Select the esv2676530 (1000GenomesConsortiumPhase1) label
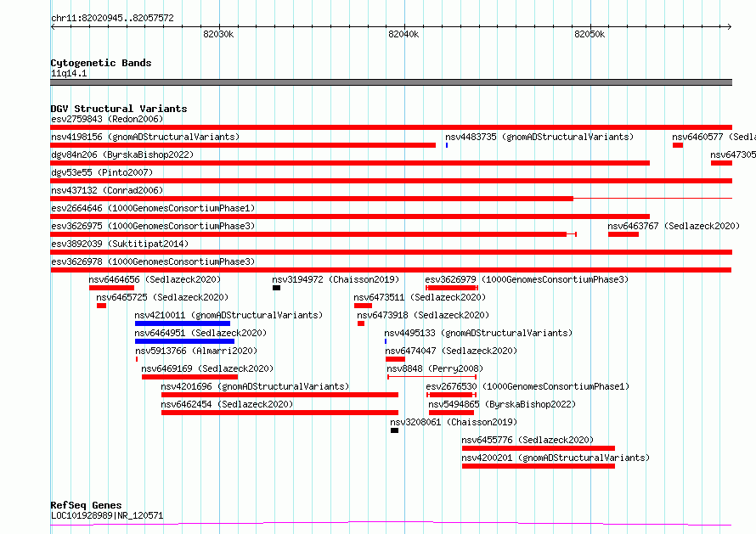Screen dimensions: 756x534 528,386
